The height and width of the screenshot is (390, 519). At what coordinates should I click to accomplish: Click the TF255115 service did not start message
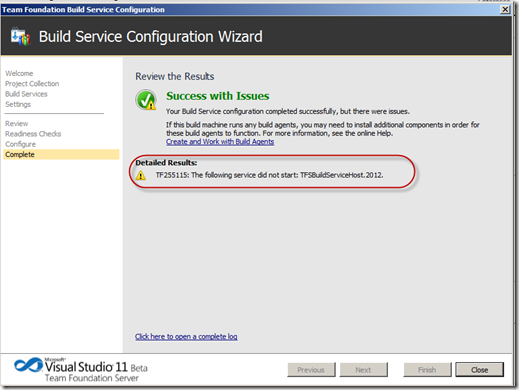tap(269, 175)
